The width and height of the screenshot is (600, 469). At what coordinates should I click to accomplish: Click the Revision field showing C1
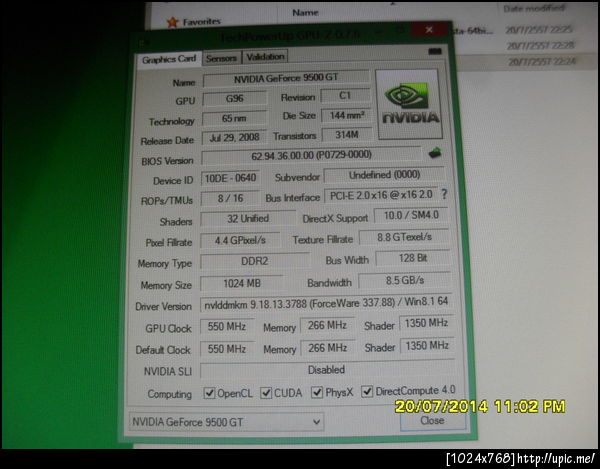pos(345,96)
